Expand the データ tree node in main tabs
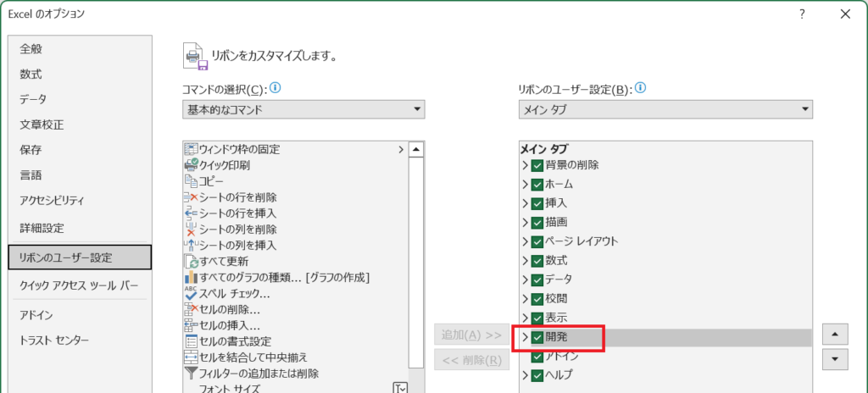868x393 pixels. coord(526,280)
